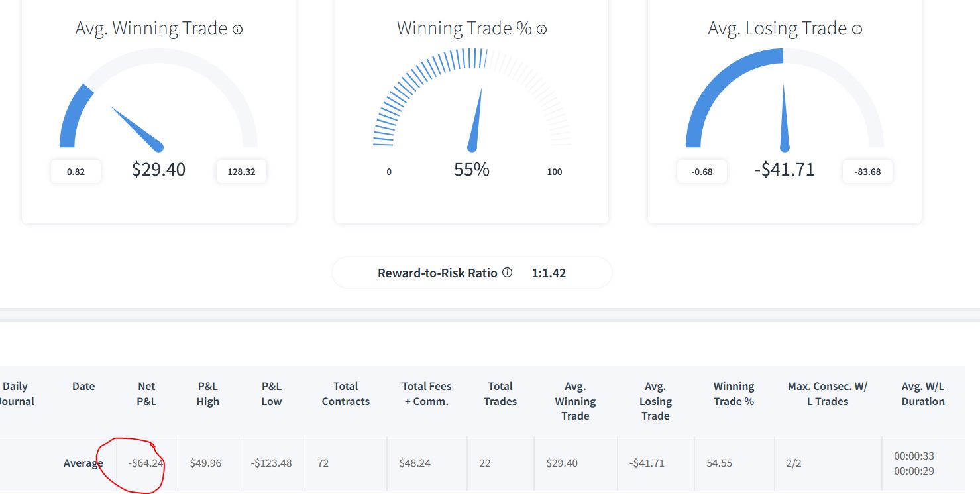This screenshot has width=980, height=494.
Task: Click the circled -$64.24 average value
Action: [x=146, y=463]
